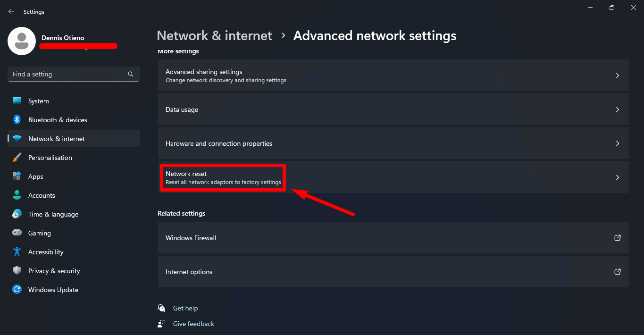Open the Internet options link
Image resolution: width=644 pixels, height=335 pixels.
click(x=393, y=272)
